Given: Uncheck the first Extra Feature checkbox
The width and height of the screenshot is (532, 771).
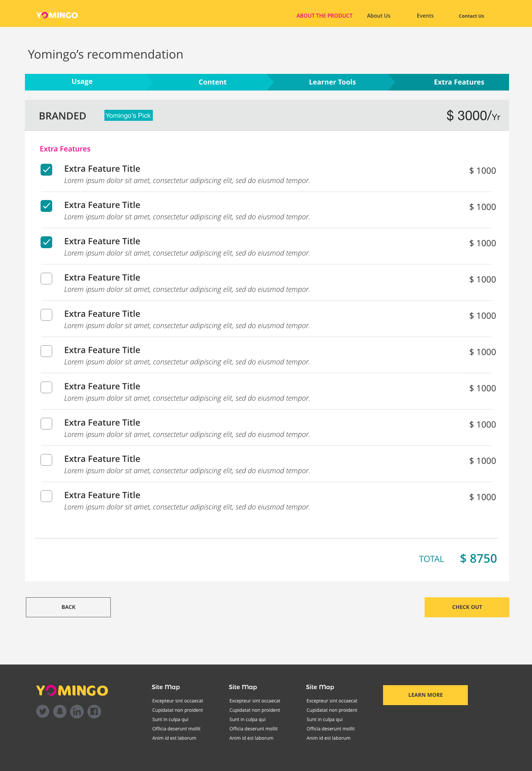Looking at the screenshot, I should pos(46,170).
